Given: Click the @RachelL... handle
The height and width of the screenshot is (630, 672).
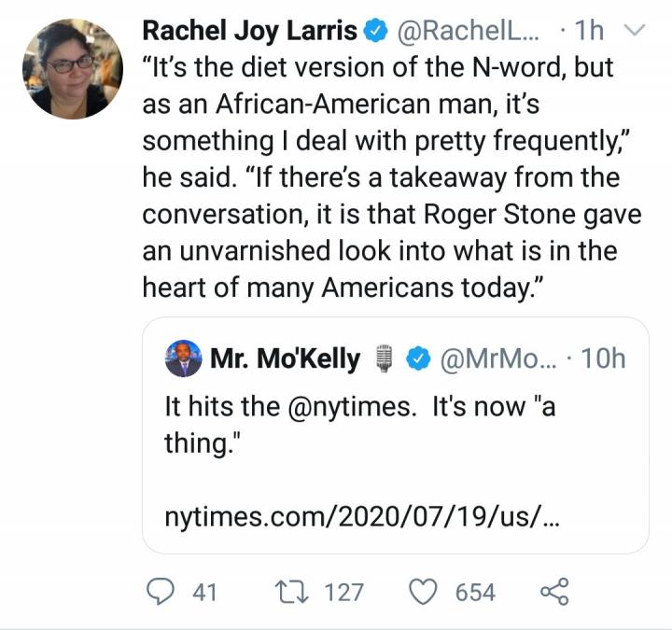Looking at the screenshot, I should (469, 31).
